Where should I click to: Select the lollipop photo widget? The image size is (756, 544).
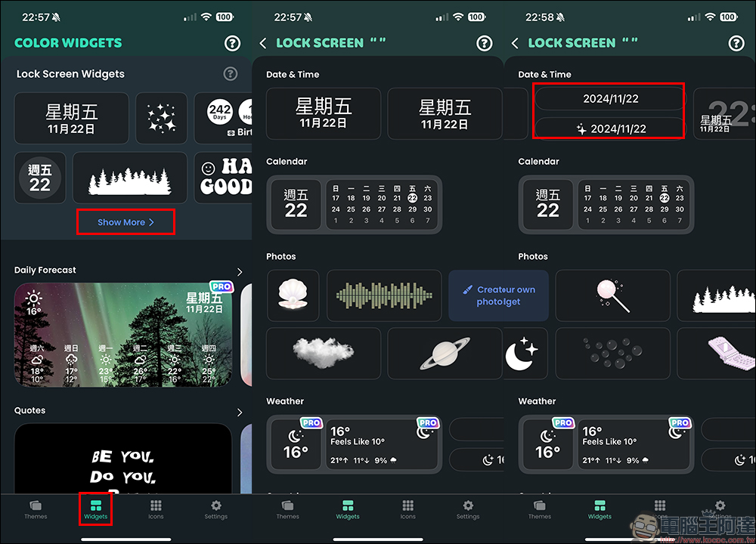point(613,295)
